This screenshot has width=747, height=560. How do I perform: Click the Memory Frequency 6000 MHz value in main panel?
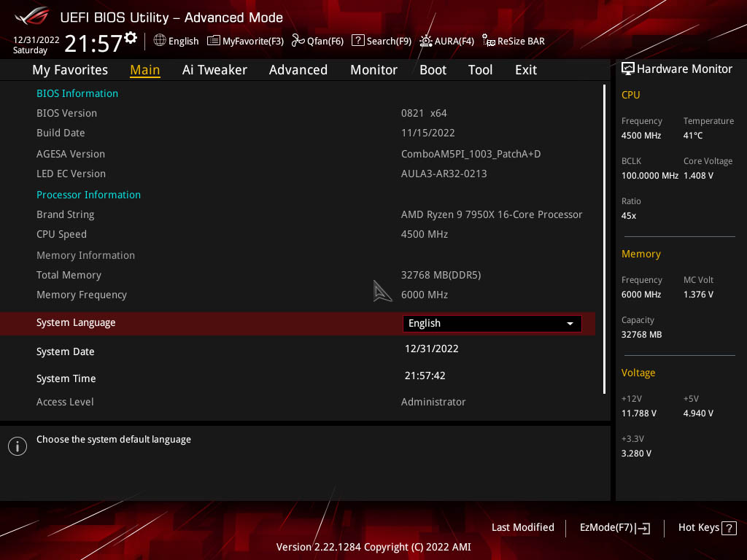click(425, 295)
